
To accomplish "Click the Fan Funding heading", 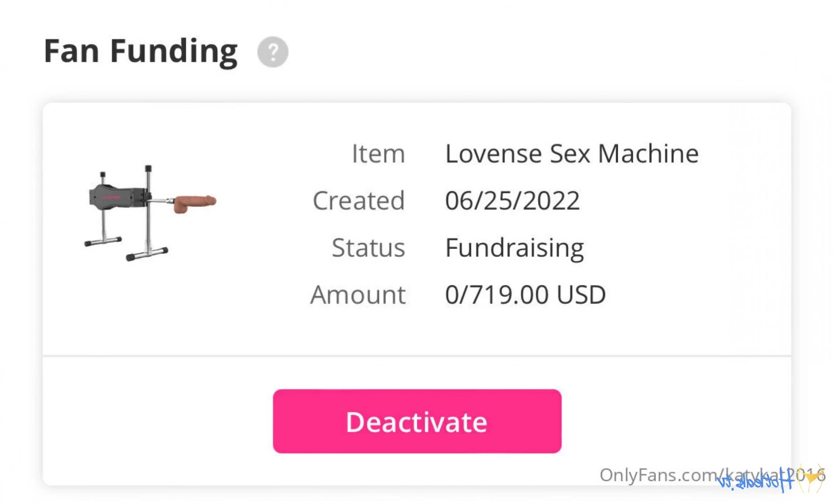I will pyautogui.click(x=141, y=51).
